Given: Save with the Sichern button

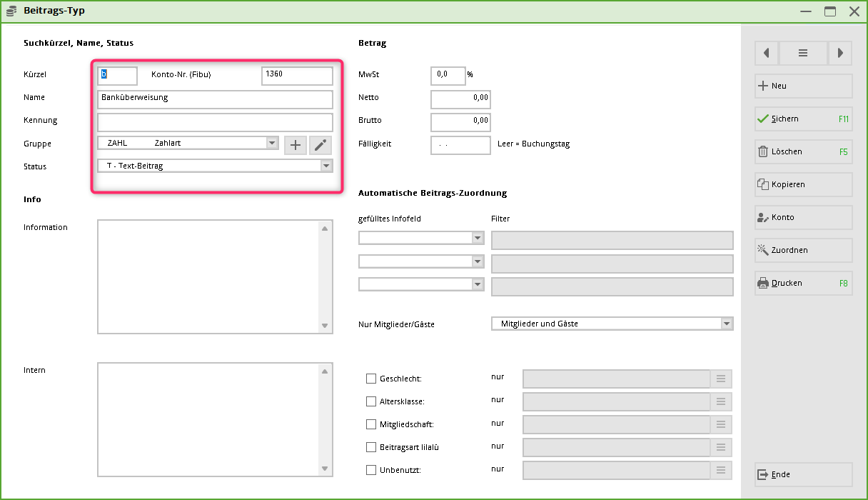Looking at the screenshot, I should tap(803, 119).
